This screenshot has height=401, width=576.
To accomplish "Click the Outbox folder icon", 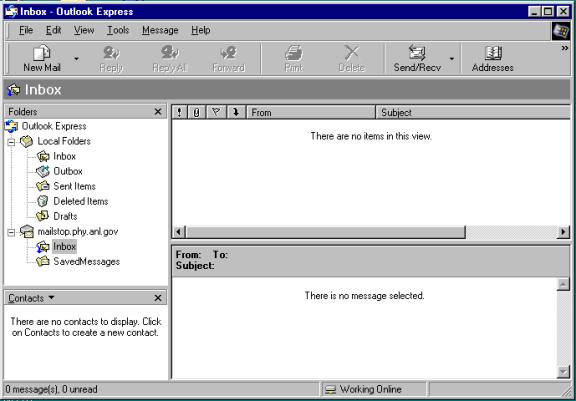I will tap(43, 171).
